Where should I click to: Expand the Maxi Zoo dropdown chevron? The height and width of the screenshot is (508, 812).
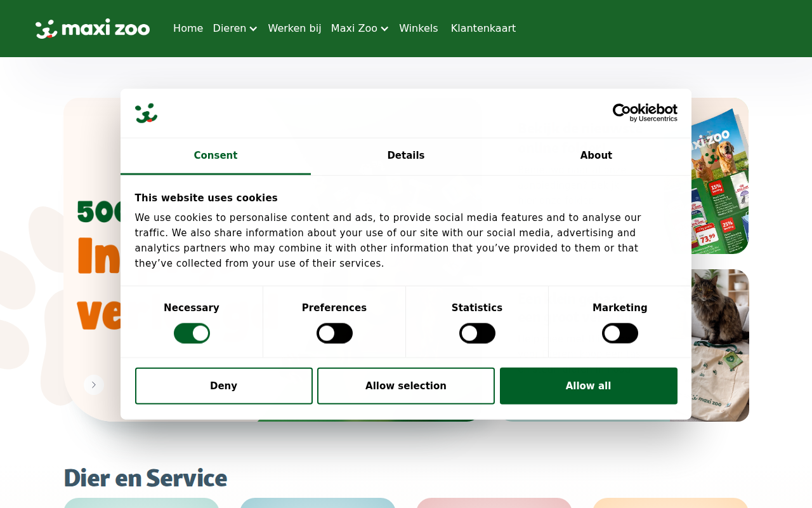click(x=384, y=29)
